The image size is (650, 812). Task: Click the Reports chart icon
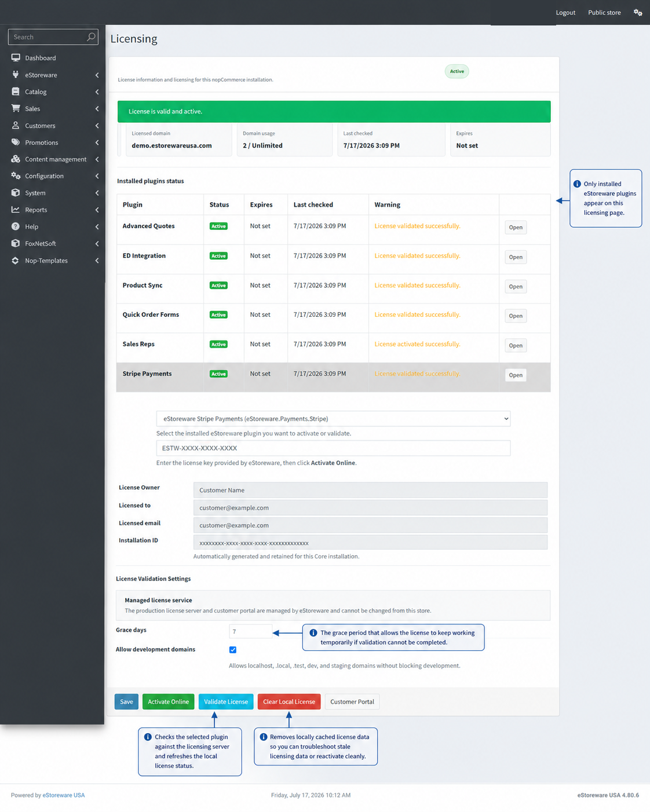click(16, 210)
